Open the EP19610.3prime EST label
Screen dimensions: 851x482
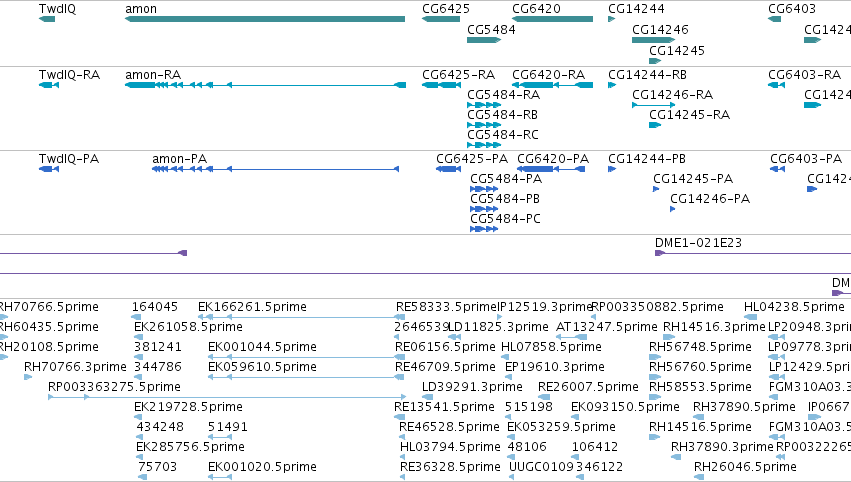point(555,367)
